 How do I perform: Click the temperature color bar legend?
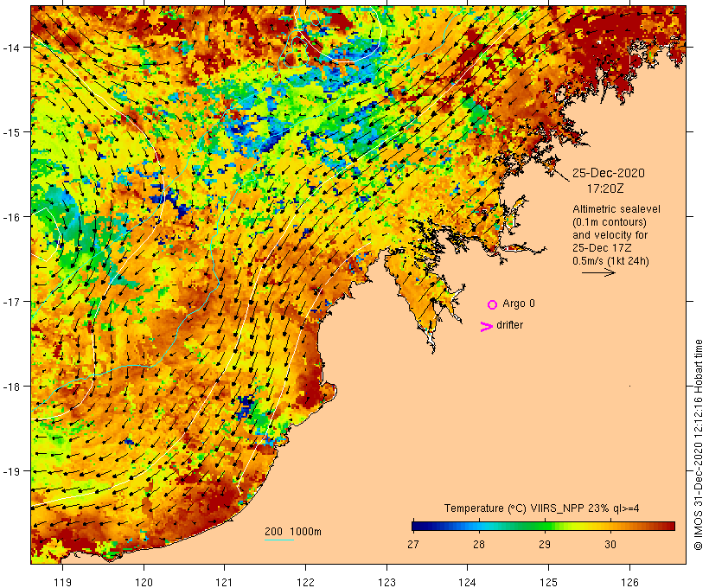[544, 526]
